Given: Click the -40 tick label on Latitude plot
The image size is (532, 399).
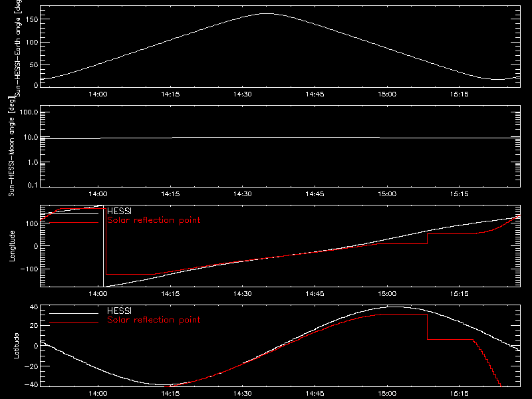Looking at the screenshot, I should pos(31,385).
